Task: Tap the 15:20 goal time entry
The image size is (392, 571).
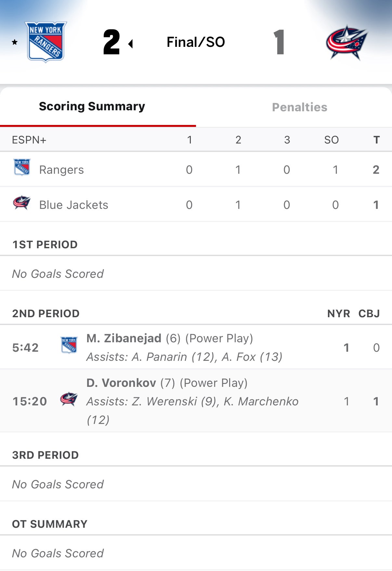Action: pos(30,401)
